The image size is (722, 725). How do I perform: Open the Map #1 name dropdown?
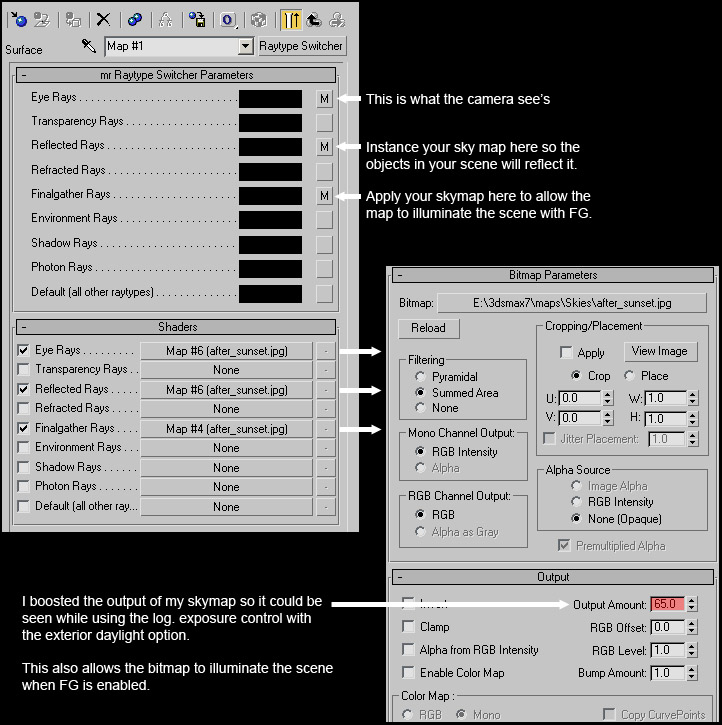click(246, 46)
